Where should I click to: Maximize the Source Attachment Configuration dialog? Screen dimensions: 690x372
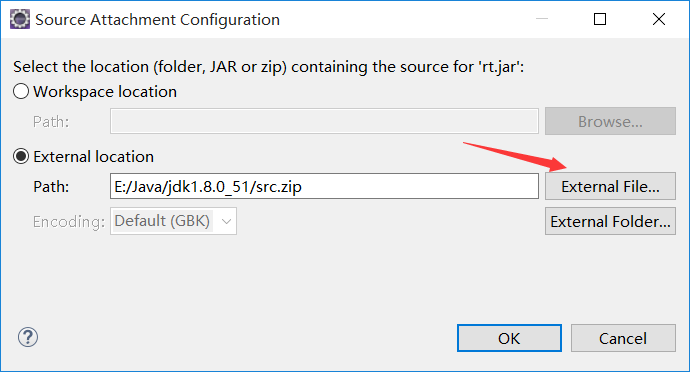[600, 19]
